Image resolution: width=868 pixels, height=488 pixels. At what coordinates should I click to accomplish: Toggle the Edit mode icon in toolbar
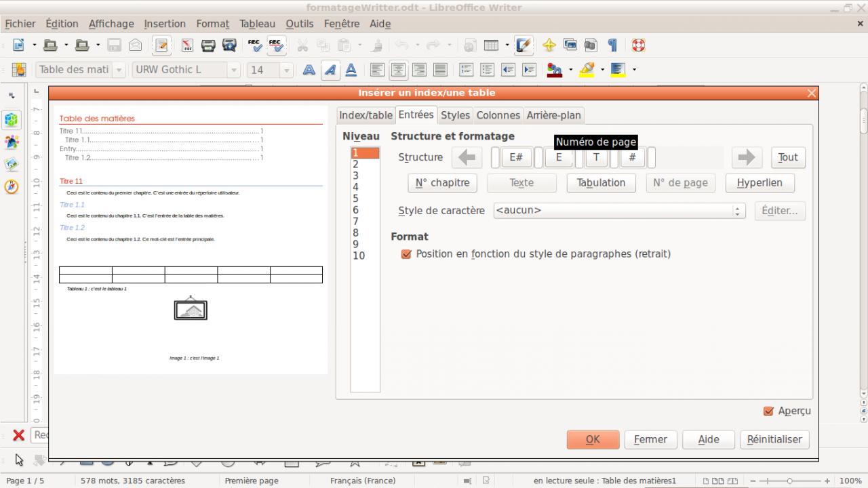[161, 45]
